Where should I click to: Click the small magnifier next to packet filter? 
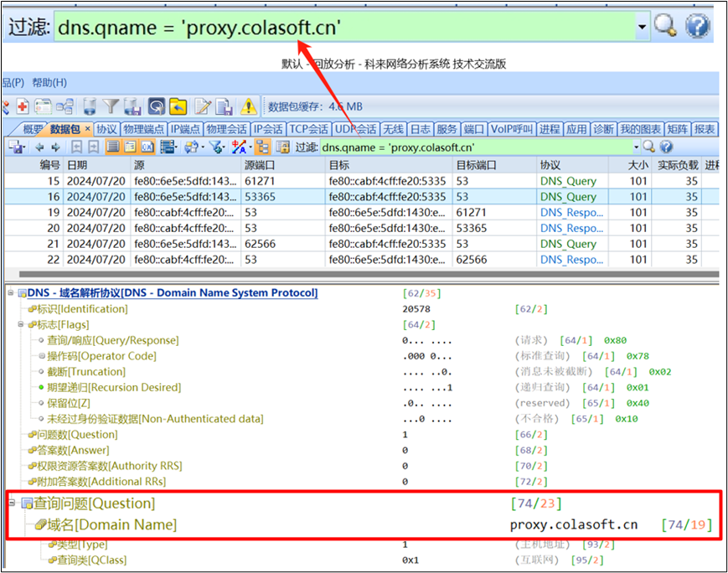[x=648, y=147]
